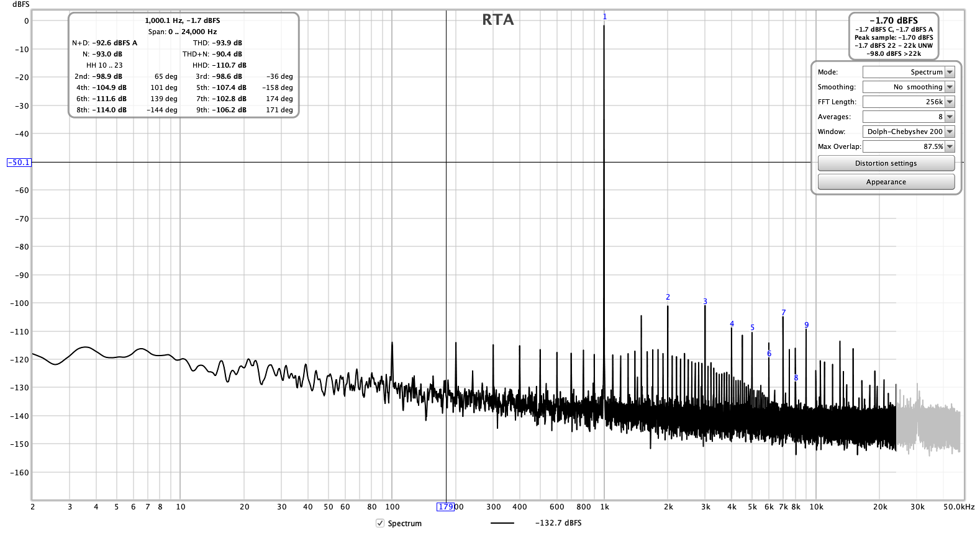Click harmonic marker 1 at the fundamental peak
980x533 pixels.
604,17
